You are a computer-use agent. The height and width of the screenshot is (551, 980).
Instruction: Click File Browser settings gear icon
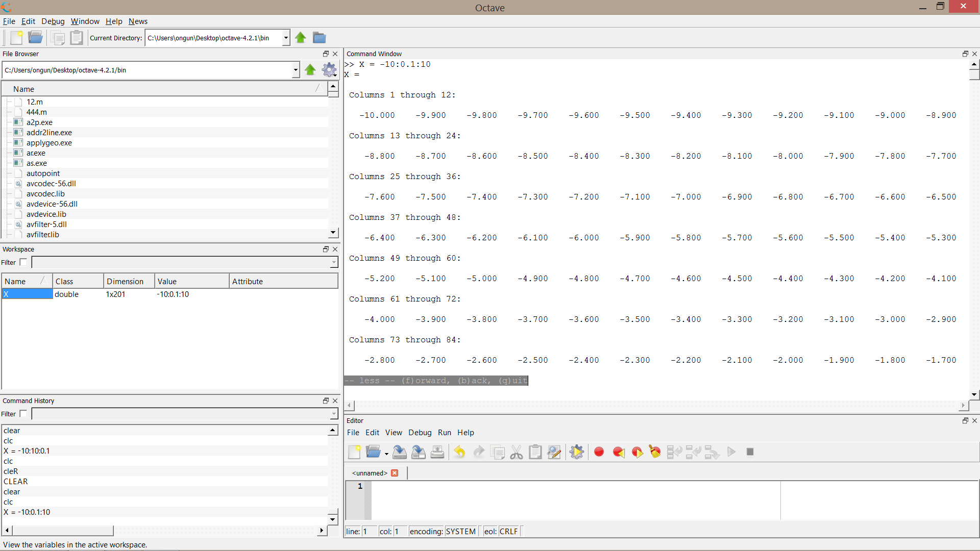(329, 70)
